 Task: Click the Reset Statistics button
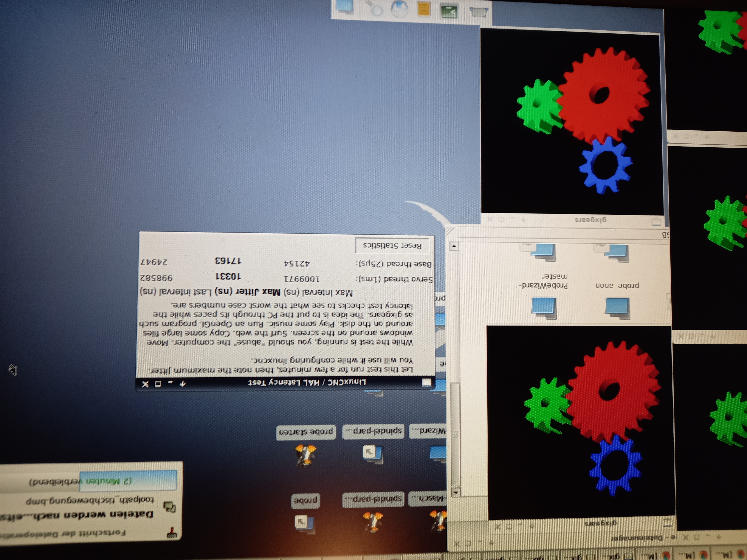[392, 245]
